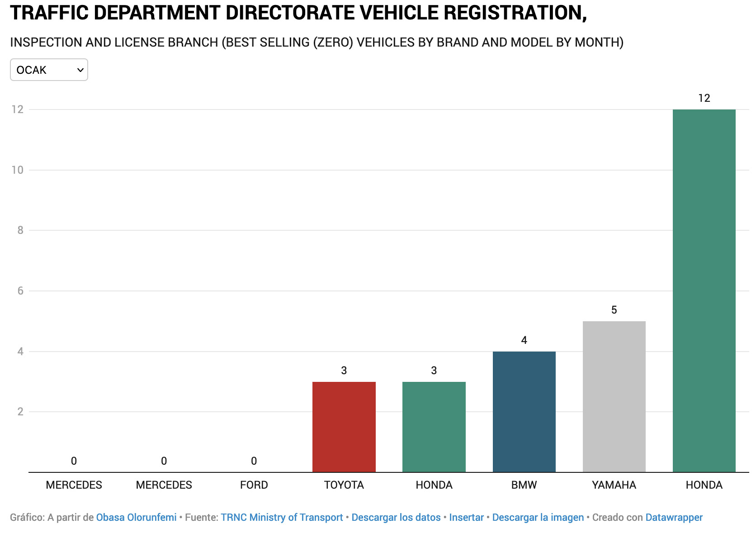Select the red TOYOTA bar

click(x=344, y=427)
